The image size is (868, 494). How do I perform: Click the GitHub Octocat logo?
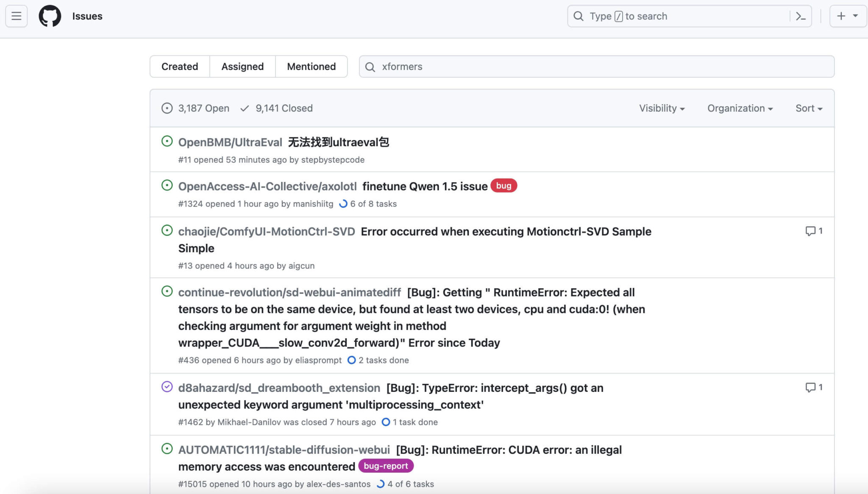50,16
